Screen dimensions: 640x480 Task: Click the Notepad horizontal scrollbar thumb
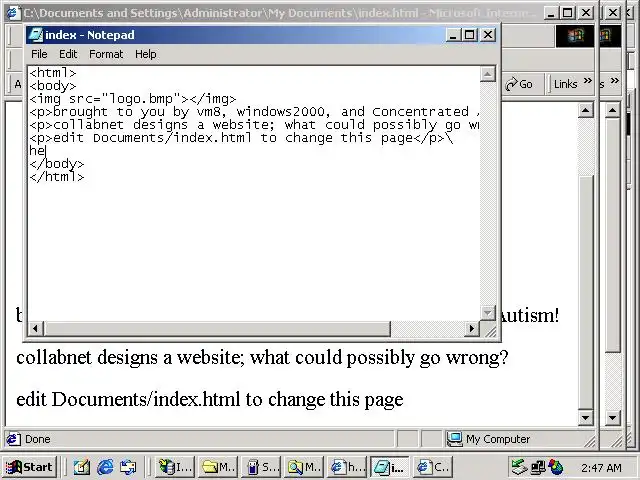[217, 329]
